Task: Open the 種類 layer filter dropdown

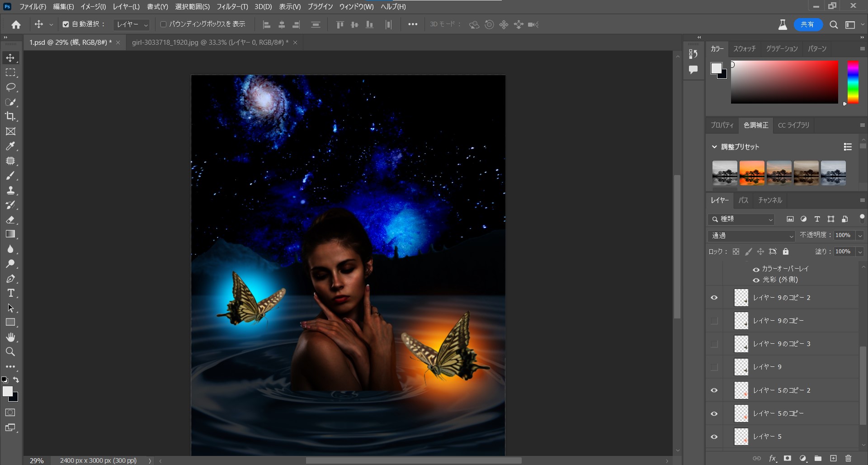Action: click(741, 219)
